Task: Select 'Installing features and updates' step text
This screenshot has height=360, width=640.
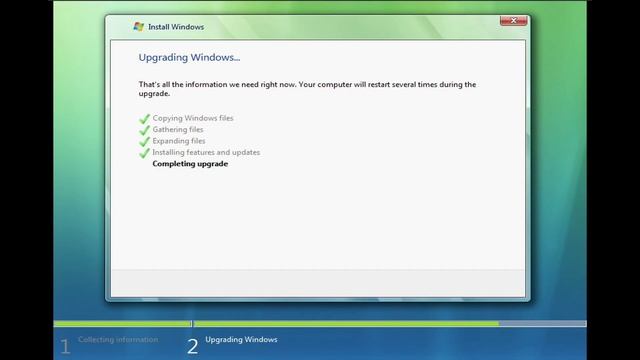Action: pyautogui.click(x=206, y=152)
